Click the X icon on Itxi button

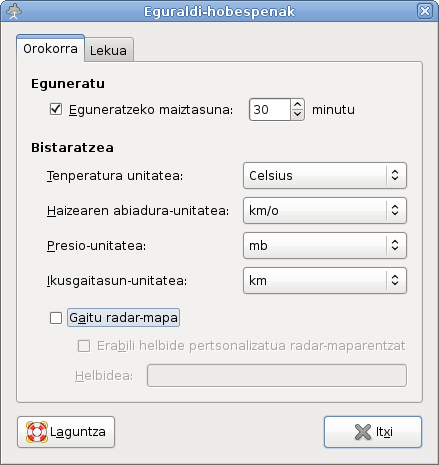tap(363, 432)
